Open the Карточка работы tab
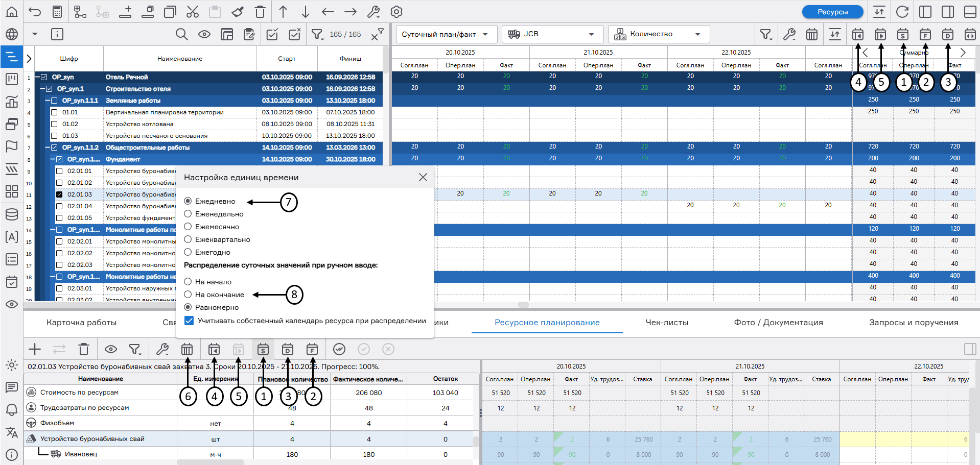 pyautogui.click(x=82, y=323)
